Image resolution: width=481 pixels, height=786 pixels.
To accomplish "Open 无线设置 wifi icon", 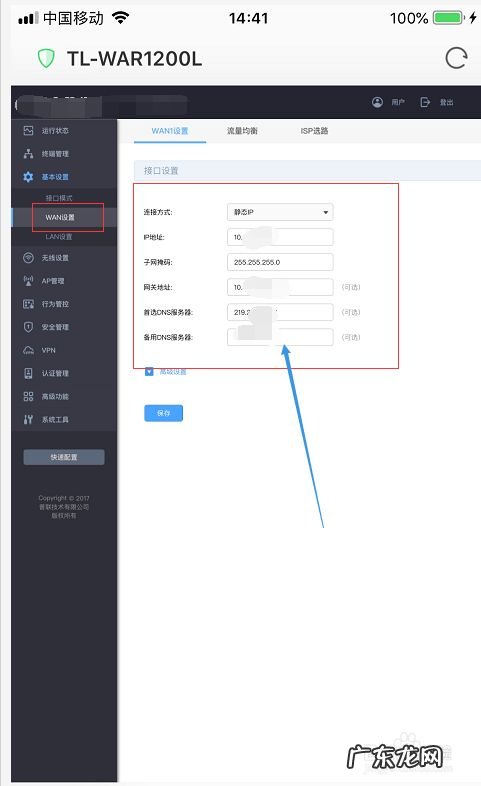I will [x=29, y=258].
